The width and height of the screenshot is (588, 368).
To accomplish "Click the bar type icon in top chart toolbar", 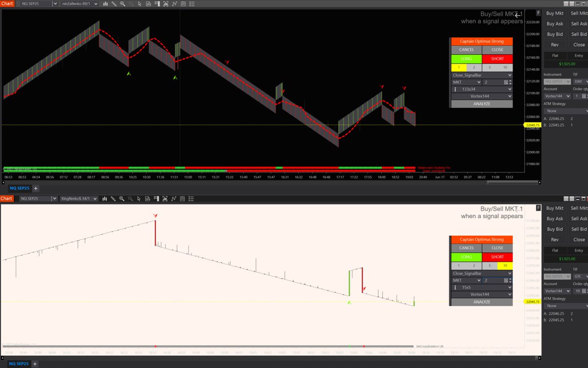I will pyautogui.click(x=105, y=3).
